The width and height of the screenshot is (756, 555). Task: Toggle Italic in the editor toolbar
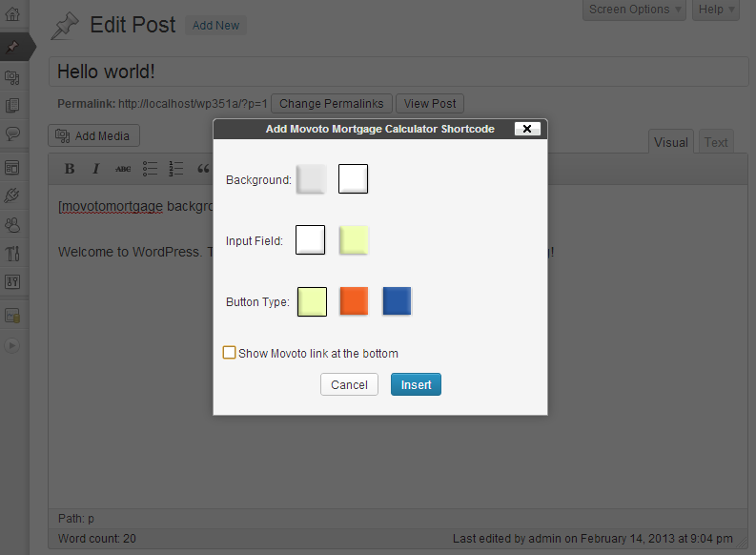[95, 169]
